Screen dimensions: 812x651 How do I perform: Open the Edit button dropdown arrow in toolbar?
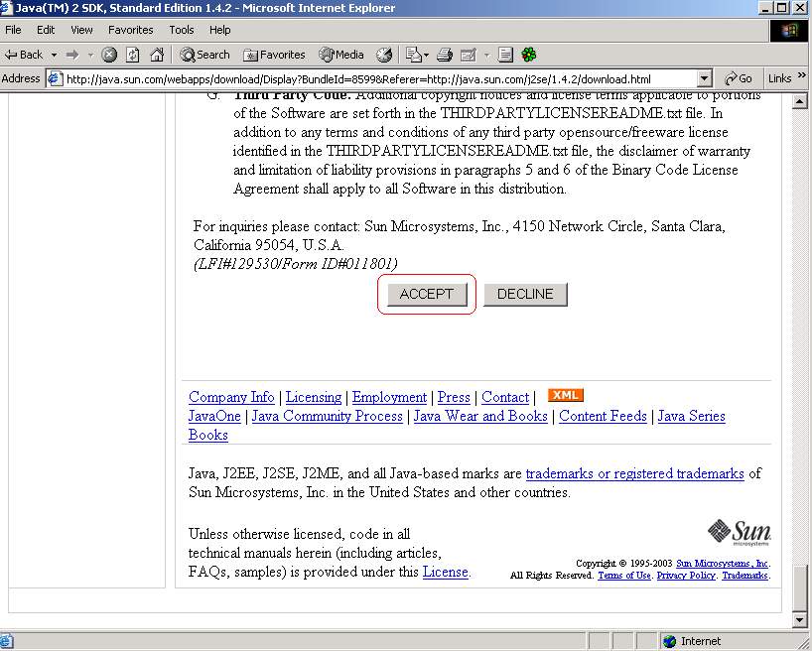click(x=486, y=55)
